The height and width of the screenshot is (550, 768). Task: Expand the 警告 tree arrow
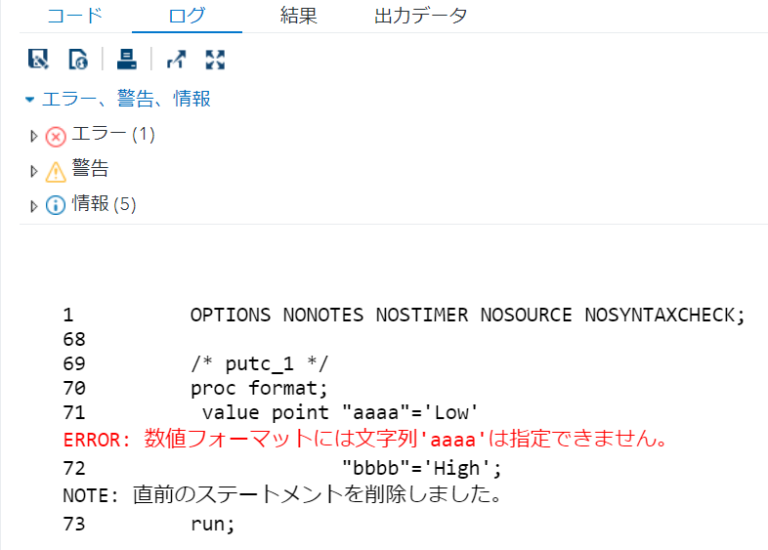click(34, 171)
